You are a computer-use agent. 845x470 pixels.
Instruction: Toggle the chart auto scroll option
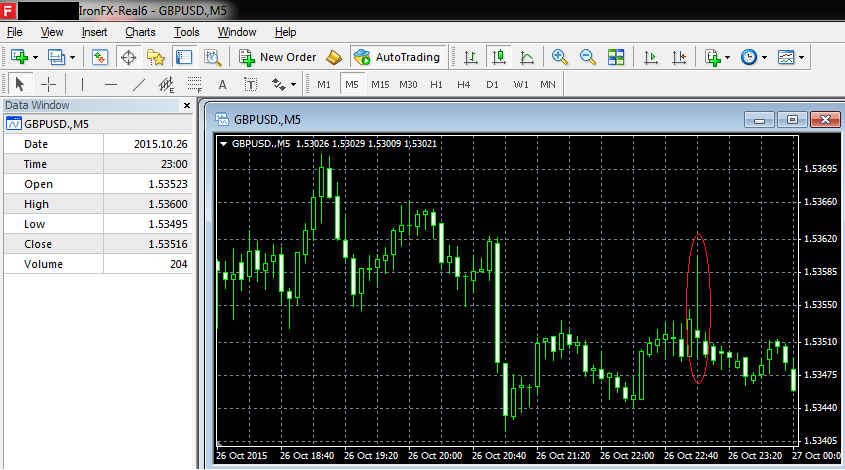pyautogui.click(x=651, y=57)
